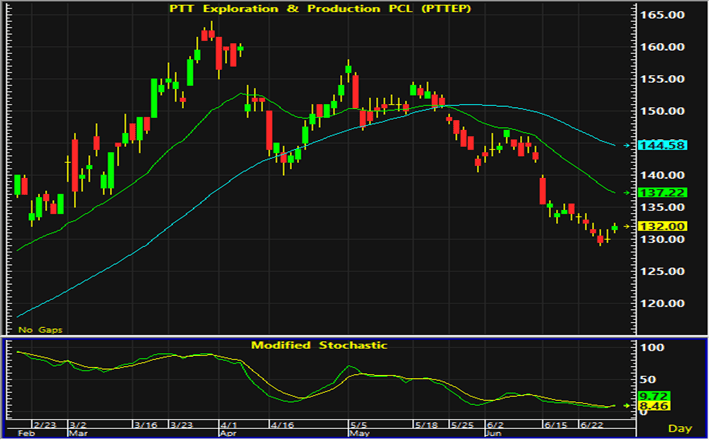Click the 155.00 price axis label
The height and width of the screenshot is (440, 710).
click(662, 79)
